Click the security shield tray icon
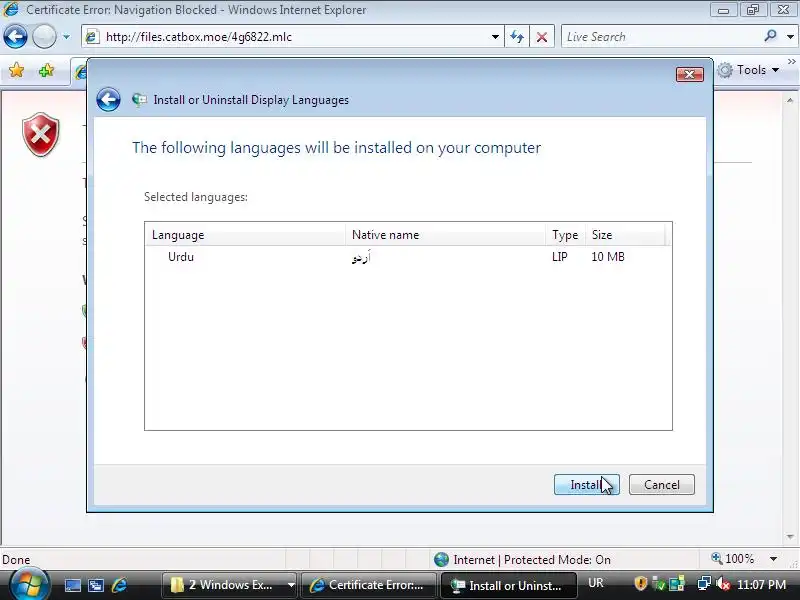This screenshot has width=800, height=600. click(640, 584)
